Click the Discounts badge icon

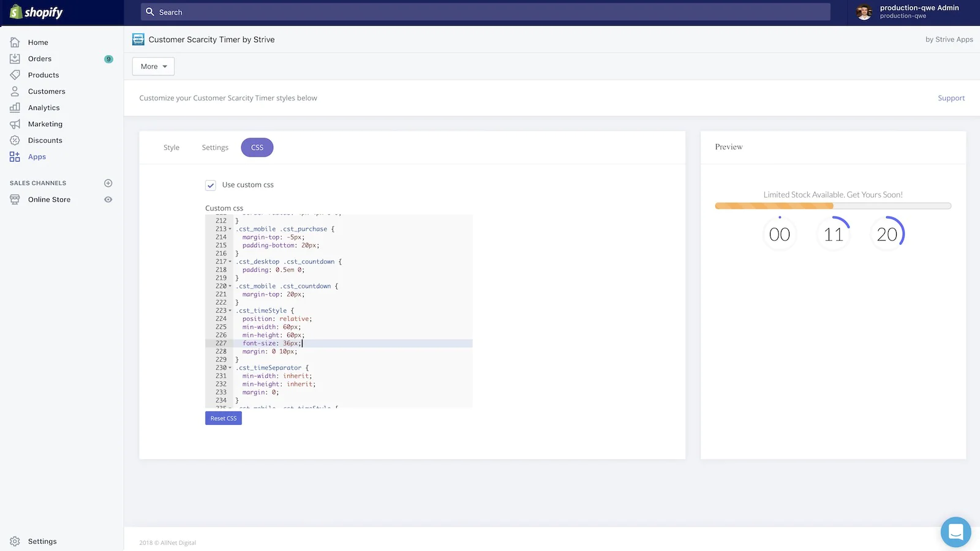click(x=15, y=140)
